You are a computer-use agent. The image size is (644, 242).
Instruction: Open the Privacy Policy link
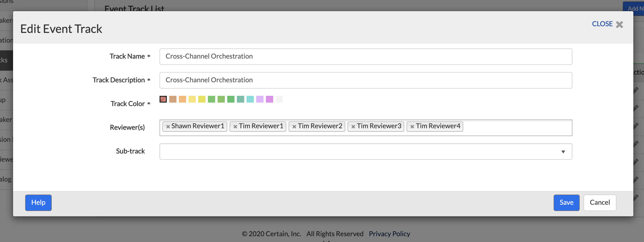click(389, 234)
